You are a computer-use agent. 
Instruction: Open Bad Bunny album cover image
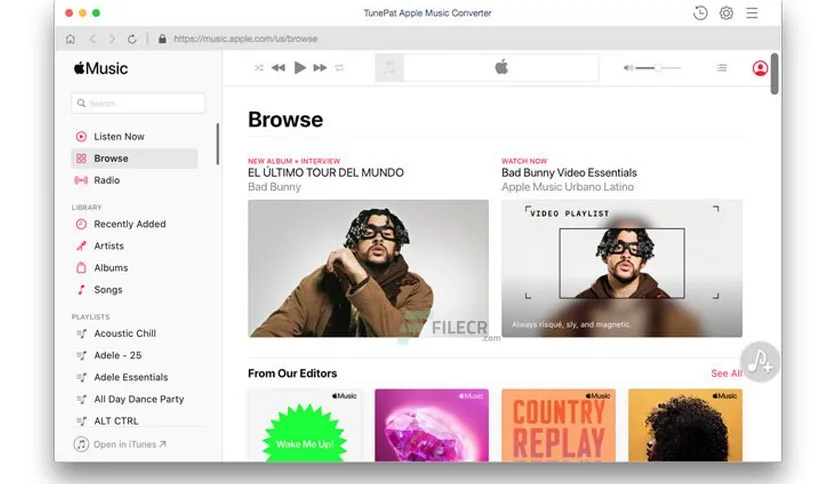[368, 268]
